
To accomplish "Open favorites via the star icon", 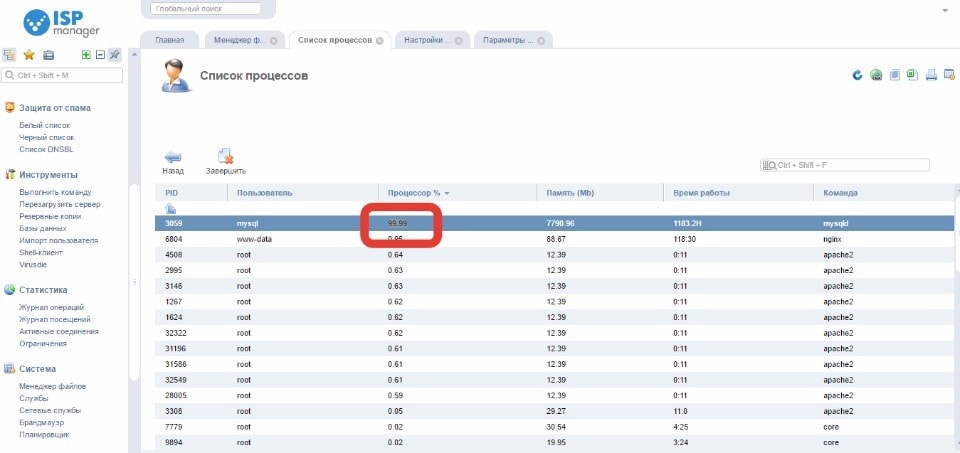I will 29,55.
